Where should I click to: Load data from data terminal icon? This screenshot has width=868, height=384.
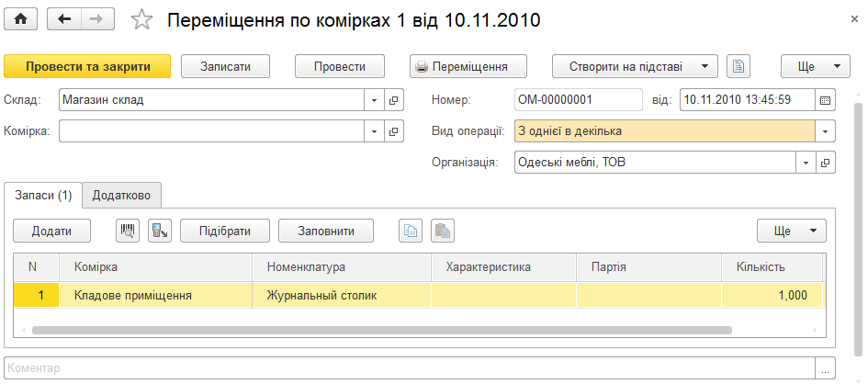click(x=160, y=231)
